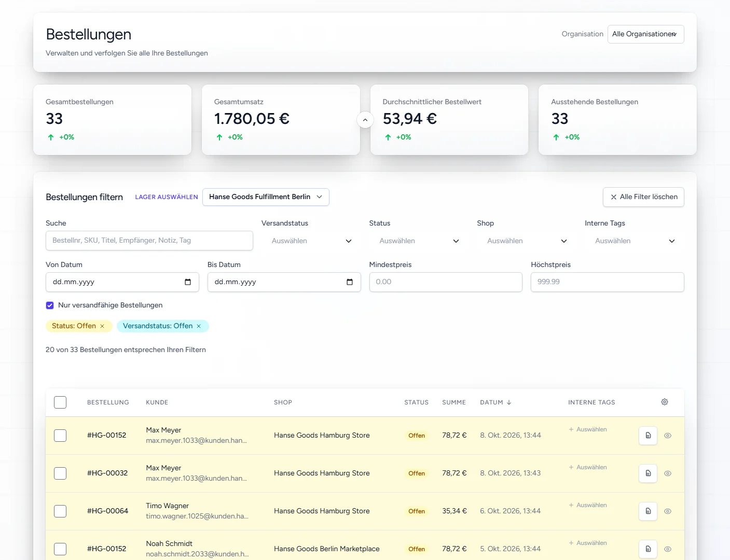This screenshot has height=560, width=730.
Task: View details eye icon for order #HG-00064
Action: [x=668, y=511]
